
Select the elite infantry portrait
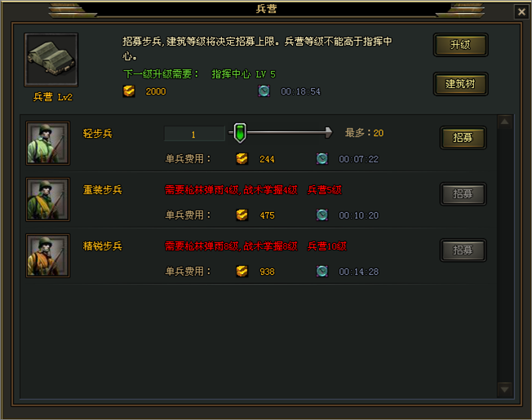[48, 255]
